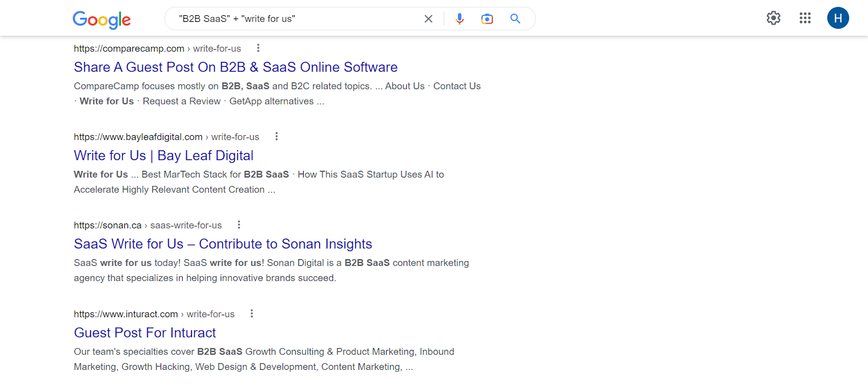868x391 pixels.
Task: Start voice search with the microphone icon
Action: coord(459,19)
